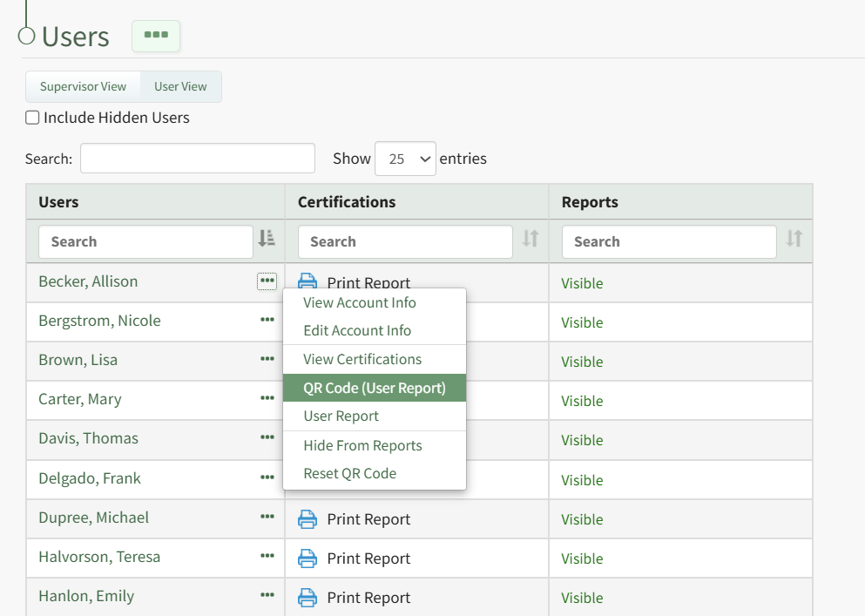Open the options dots for Davis, Thomas

[x=267, y=437]
